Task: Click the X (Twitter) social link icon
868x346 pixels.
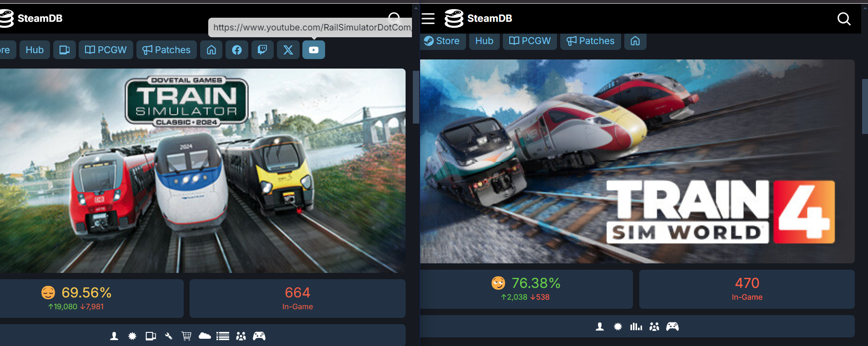Action: [288, 50]
